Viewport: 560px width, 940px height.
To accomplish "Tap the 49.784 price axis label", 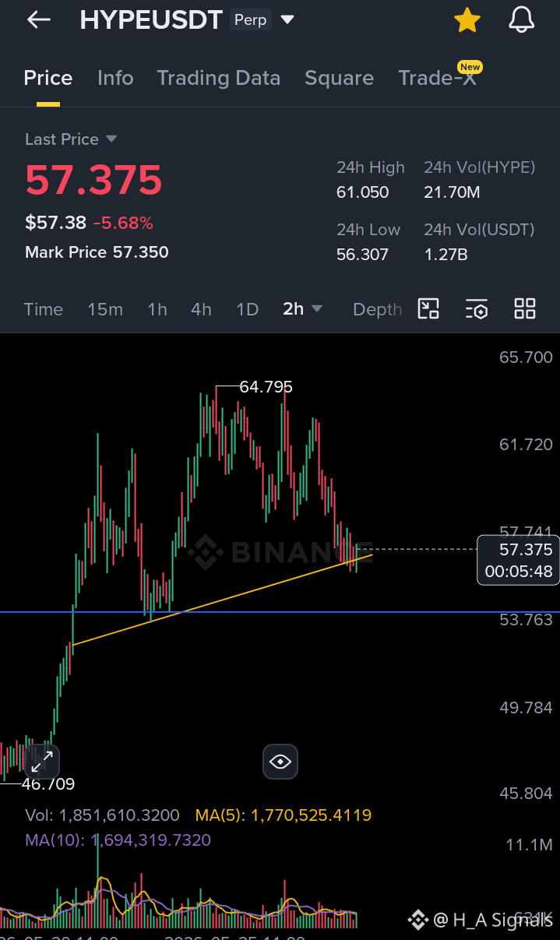I will pos(526,708).
